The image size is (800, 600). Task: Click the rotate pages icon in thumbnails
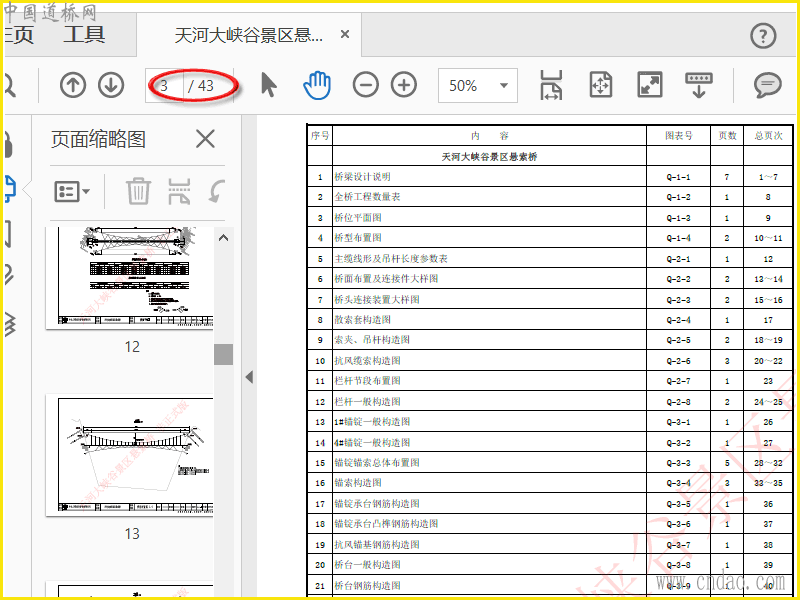[217, 191]
